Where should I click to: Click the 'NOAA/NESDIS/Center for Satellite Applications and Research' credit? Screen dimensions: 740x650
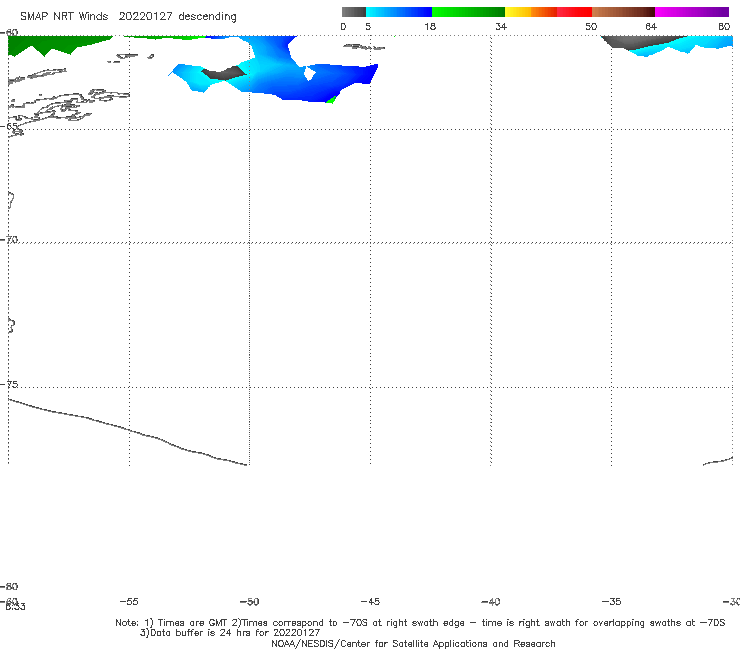point(413,643)
